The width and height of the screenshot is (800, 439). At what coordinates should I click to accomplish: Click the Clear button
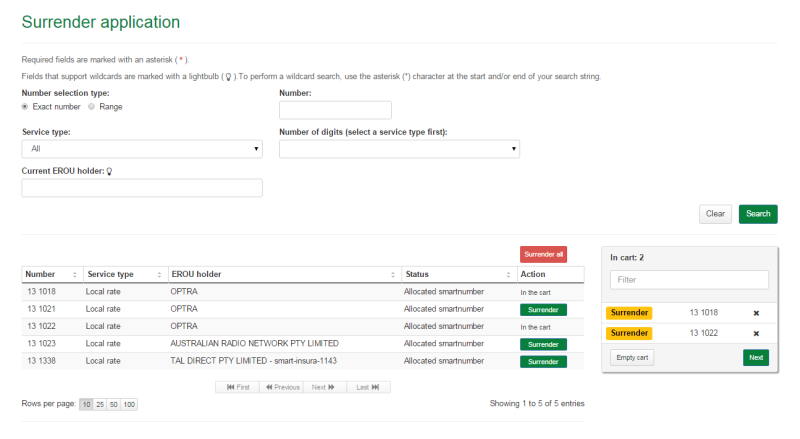coord(715,214)
